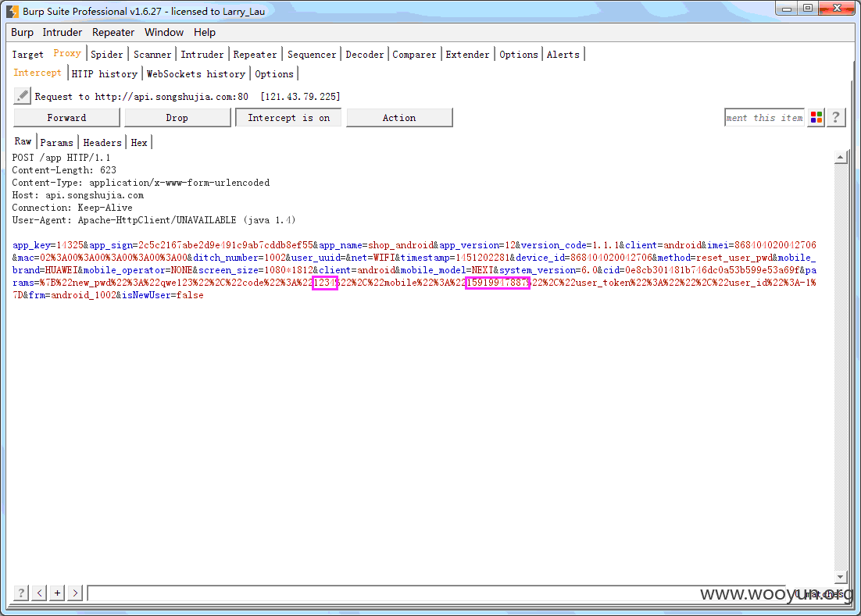
Task: Maximize the Burp Suite window
Action: [x=808, y=9]
